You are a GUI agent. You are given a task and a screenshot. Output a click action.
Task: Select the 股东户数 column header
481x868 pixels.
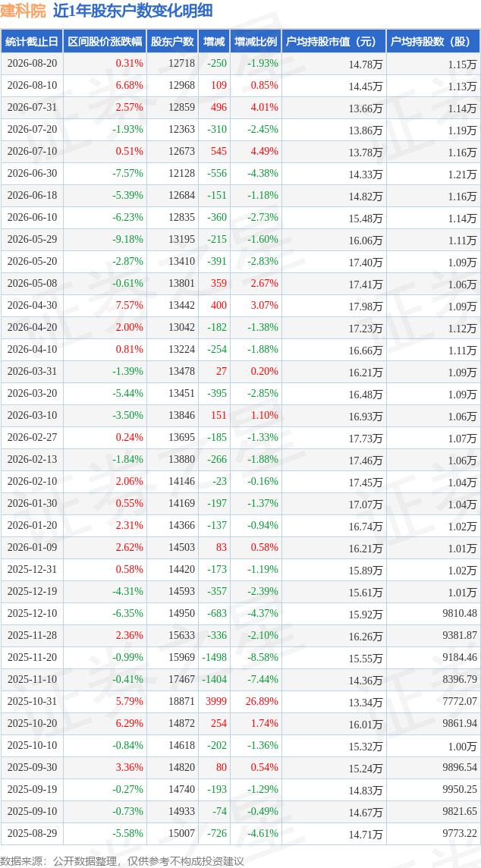pos(172,42)
